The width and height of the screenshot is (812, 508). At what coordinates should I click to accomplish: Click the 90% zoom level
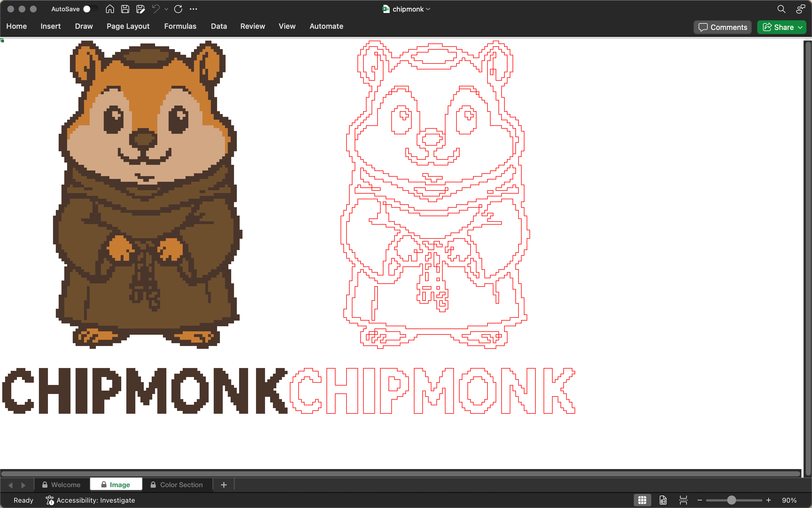(789, 500)
